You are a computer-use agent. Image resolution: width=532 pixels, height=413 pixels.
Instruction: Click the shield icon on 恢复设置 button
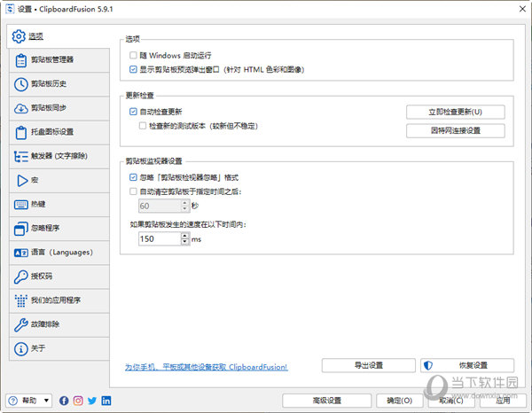click(x=428, y=365)
